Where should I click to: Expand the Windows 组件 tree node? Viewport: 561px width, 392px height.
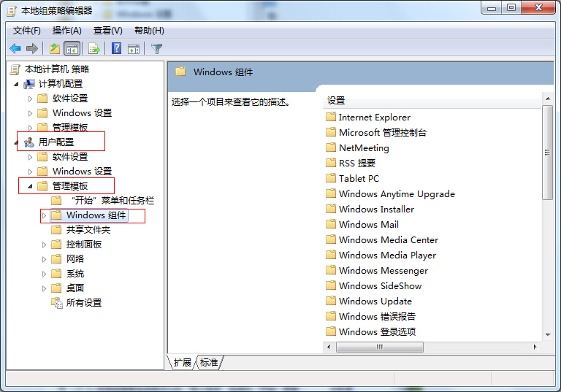click(x=45, y=215)
